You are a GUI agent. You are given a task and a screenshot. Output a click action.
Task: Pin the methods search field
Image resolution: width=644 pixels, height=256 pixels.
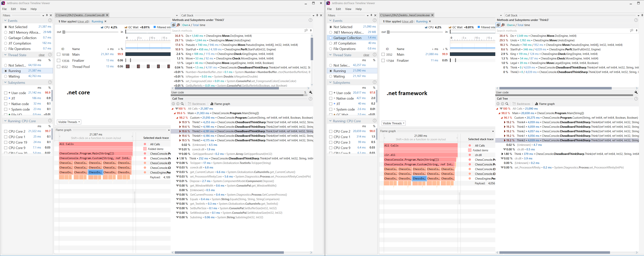pos(311,30)
